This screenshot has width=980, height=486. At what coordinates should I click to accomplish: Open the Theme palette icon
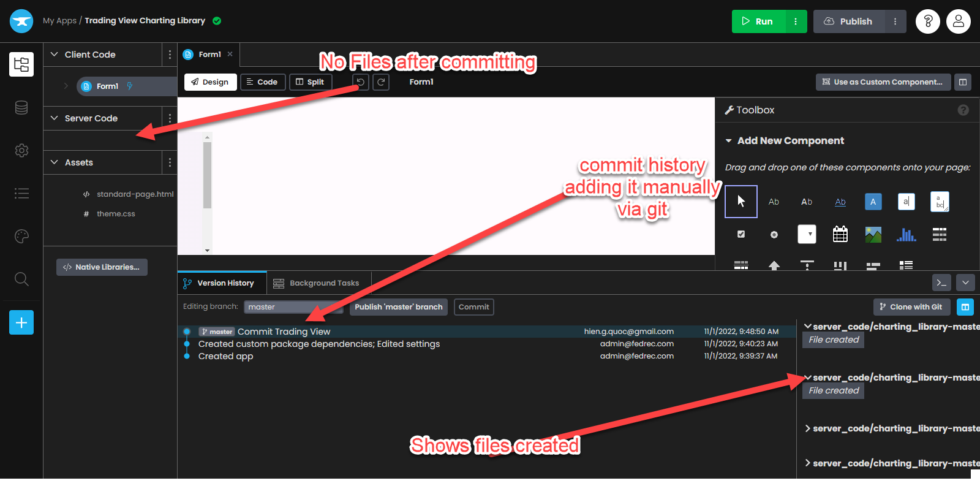21,237
